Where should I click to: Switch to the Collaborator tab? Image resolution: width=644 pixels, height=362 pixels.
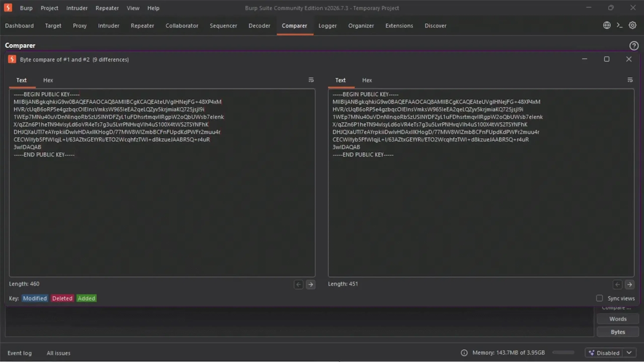[182, 26]
